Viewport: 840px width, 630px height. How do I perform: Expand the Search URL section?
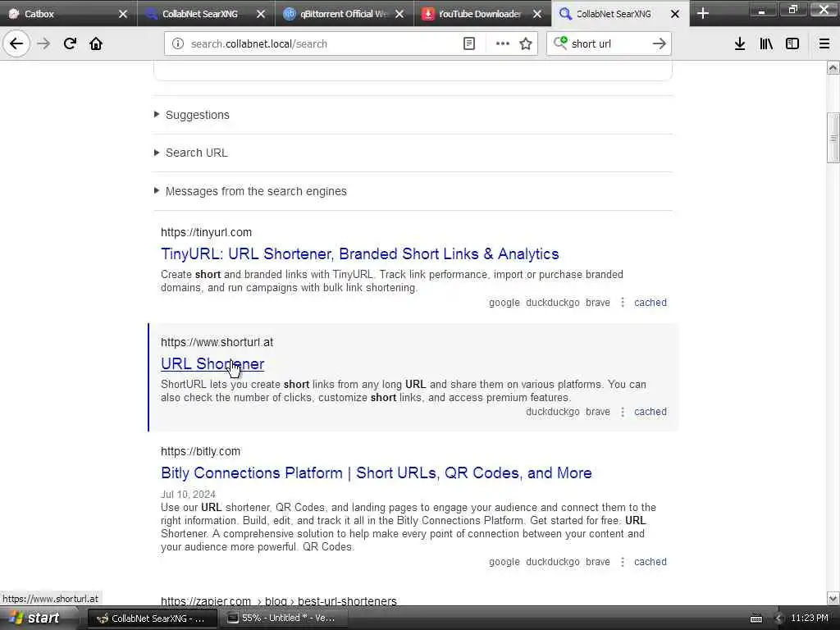pyautogui.click(x=196, y=153)
